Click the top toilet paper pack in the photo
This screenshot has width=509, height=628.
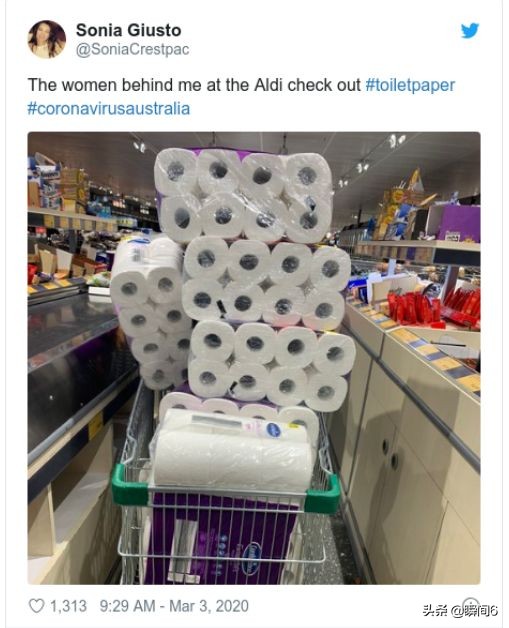click(x=243, y=195)
